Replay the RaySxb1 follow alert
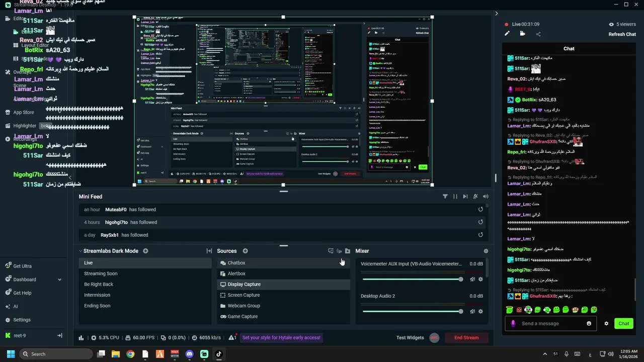This screenshot has height=362, width=644. coord(480,235)
